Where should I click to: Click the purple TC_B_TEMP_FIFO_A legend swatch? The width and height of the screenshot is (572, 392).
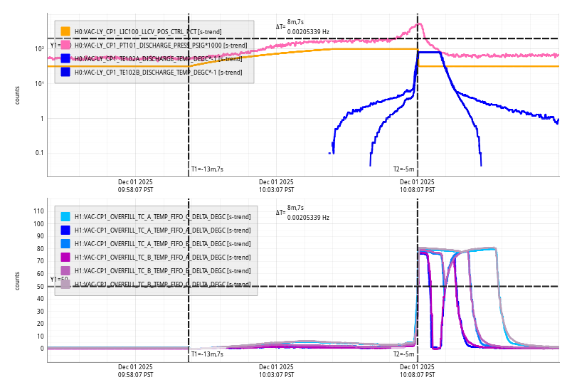[65, 258]
